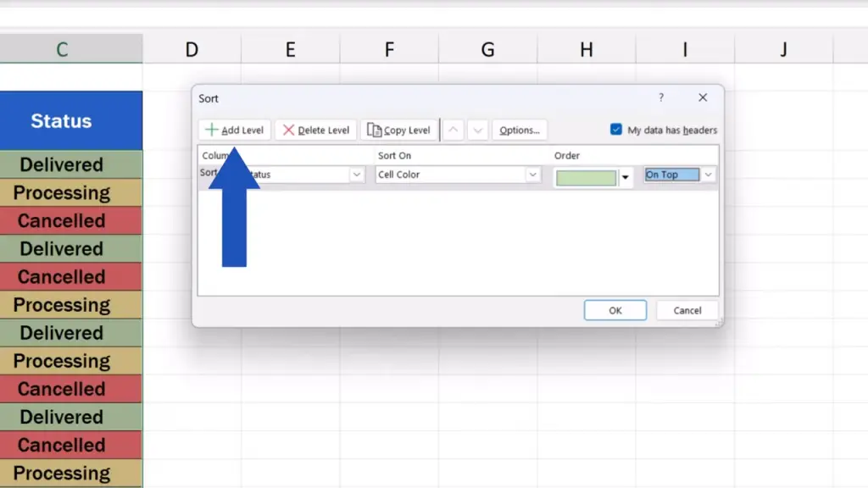Click the blue Status header cell

[x=62, y=121]
